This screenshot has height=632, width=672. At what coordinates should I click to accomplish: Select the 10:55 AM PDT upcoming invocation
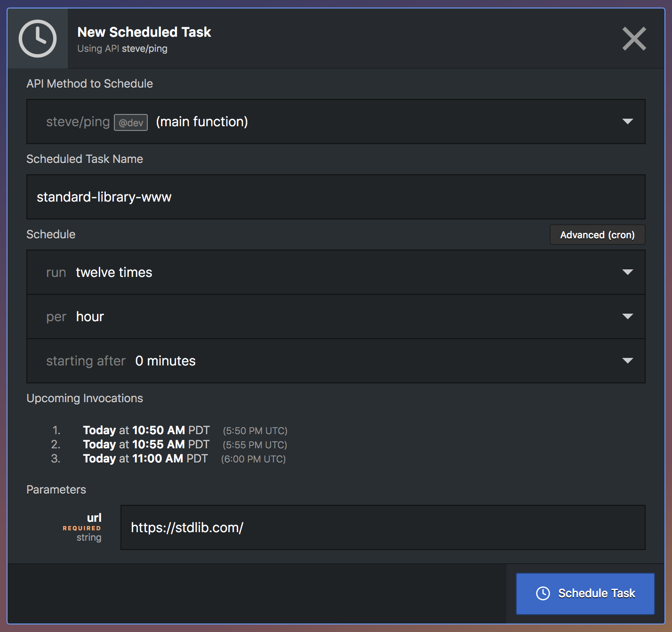pyautogui.click(x=146, y=445)
